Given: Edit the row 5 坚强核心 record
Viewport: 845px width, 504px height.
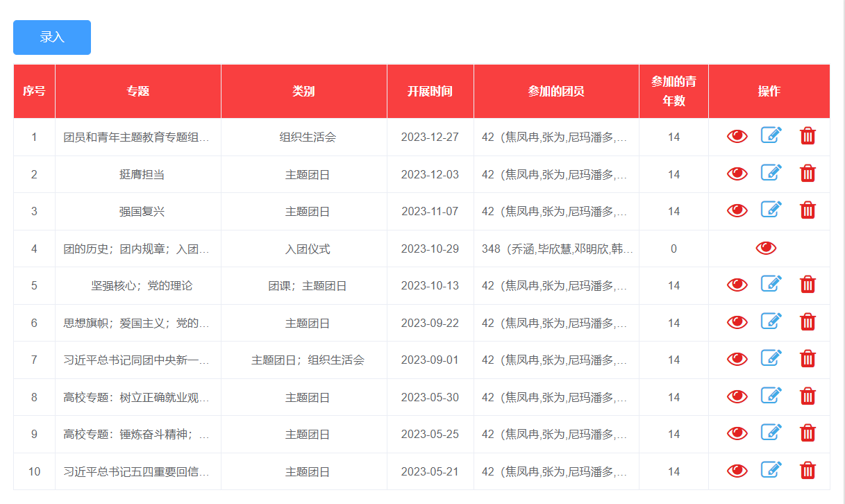Looking at the screenshot, I should coord(771,285).
